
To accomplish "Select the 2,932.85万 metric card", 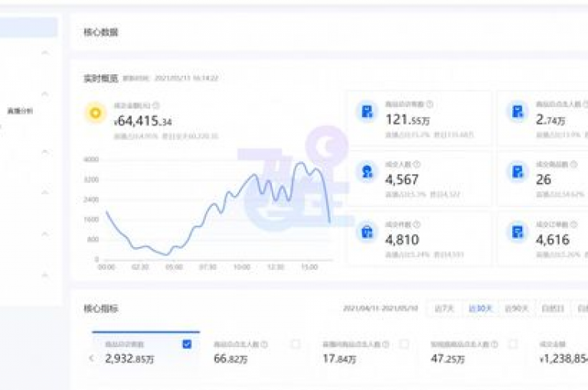I will (x=146, y=352).
